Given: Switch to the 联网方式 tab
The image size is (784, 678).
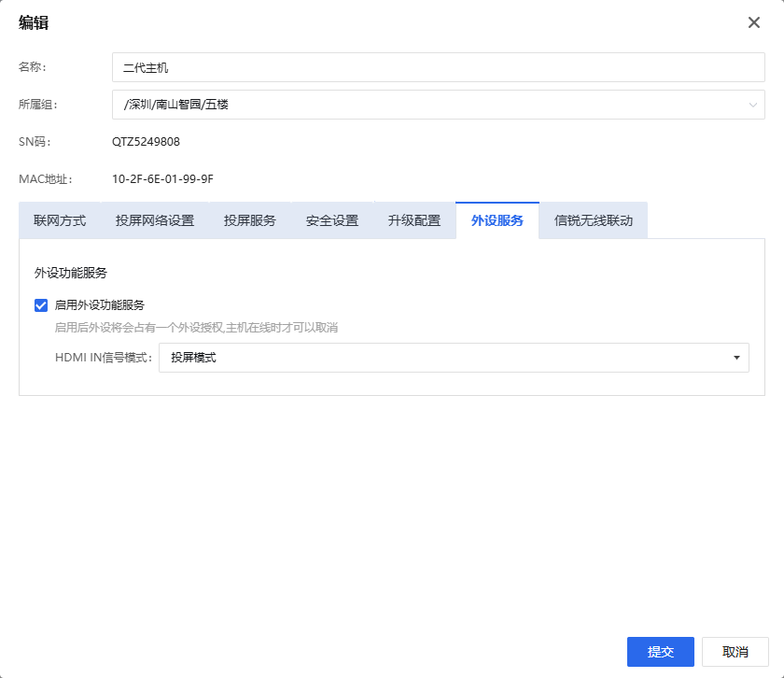Looking at the screenshot, I should 60,221.
